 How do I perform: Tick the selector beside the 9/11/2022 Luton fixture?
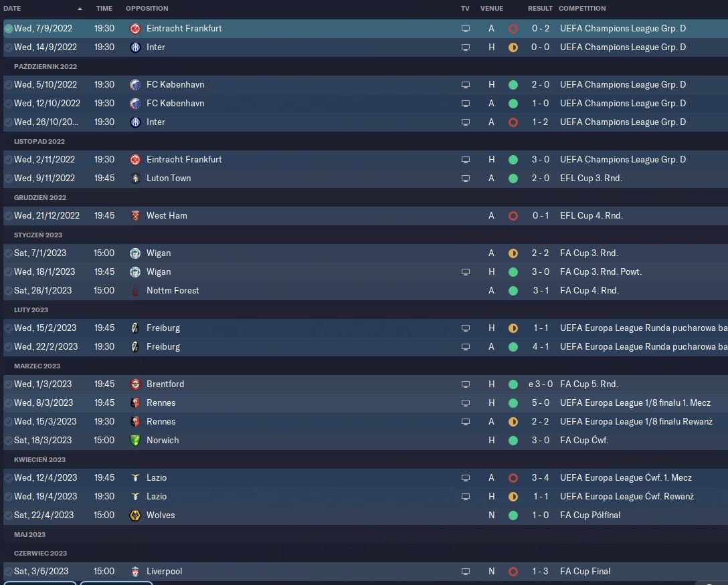[x=9, y=179]
